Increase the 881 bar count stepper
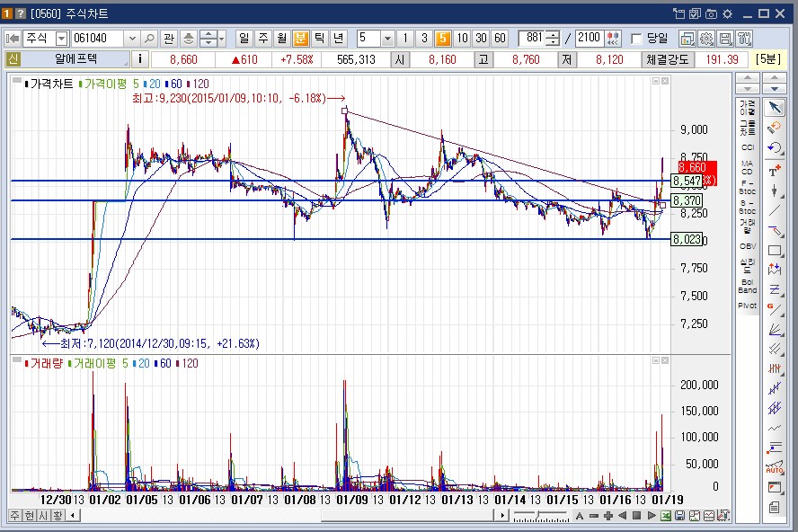Viewport: 798px width, 532px height. pos(554,35)
